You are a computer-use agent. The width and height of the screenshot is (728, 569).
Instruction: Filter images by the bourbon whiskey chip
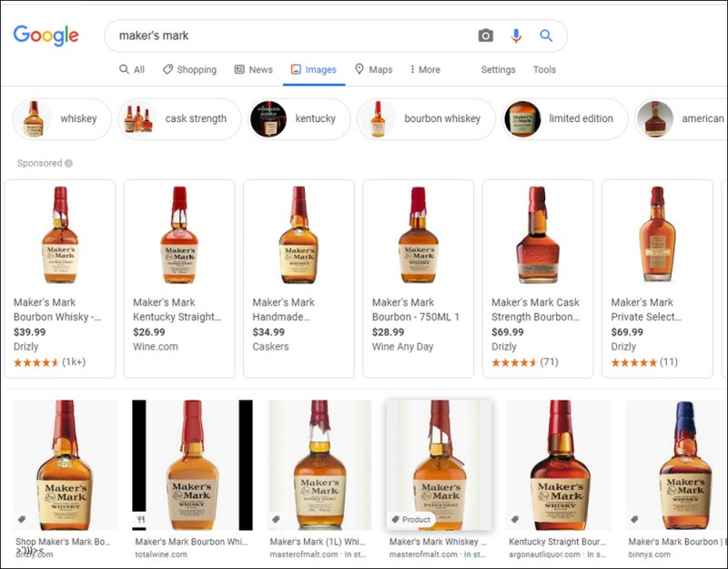pyautogui.click(x=426, y=118)
